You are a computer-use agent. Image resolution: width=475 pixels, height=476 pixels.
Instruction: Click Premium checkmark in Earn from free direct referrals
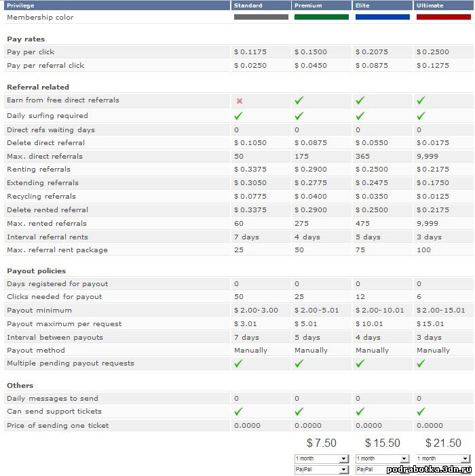(x=299, y=100)
